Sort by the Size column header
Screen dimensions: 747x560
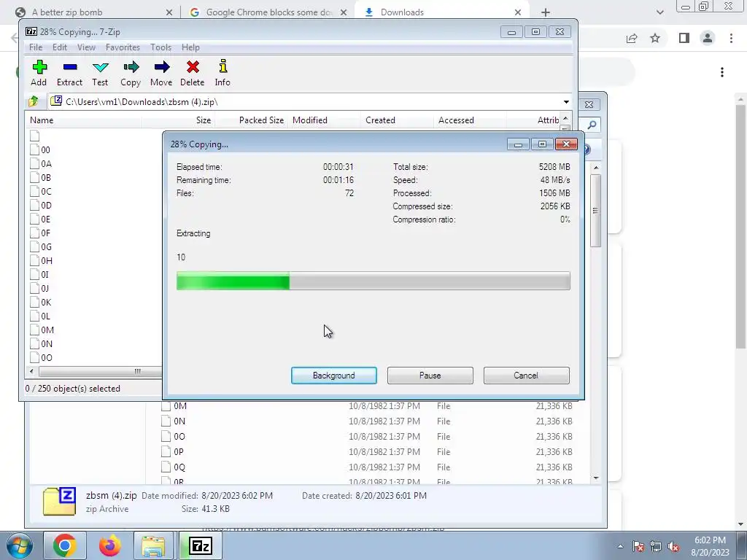(x=178, y=120)
